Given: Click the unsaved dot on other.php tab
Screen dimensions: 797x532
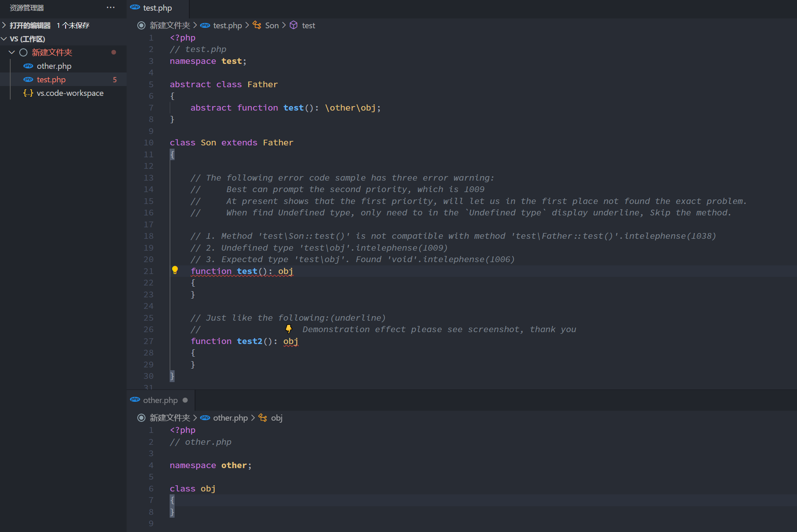Looking at the screenshot, I should [x=185, y=400].
